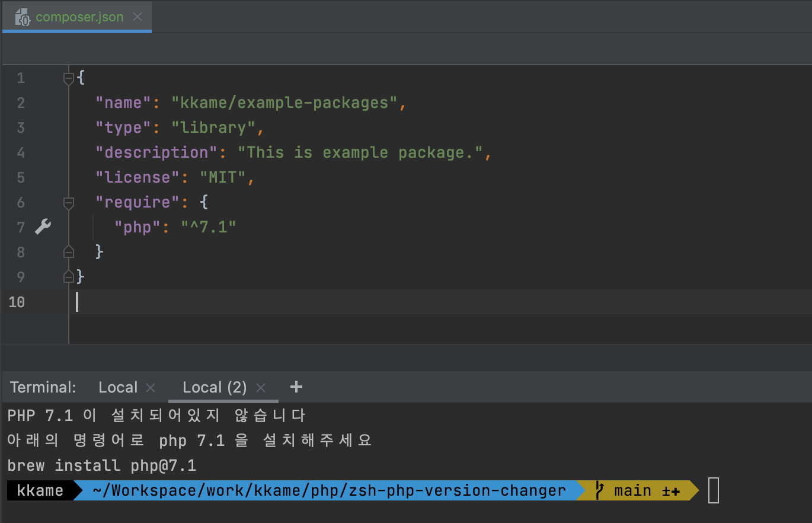The image size is (812, 523).
Task: Collapse the "require" block at line 6
Action: [69, 202]
